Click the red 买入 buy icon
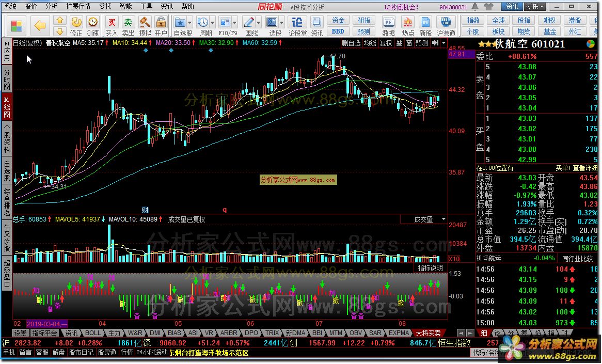 point(112,23)
